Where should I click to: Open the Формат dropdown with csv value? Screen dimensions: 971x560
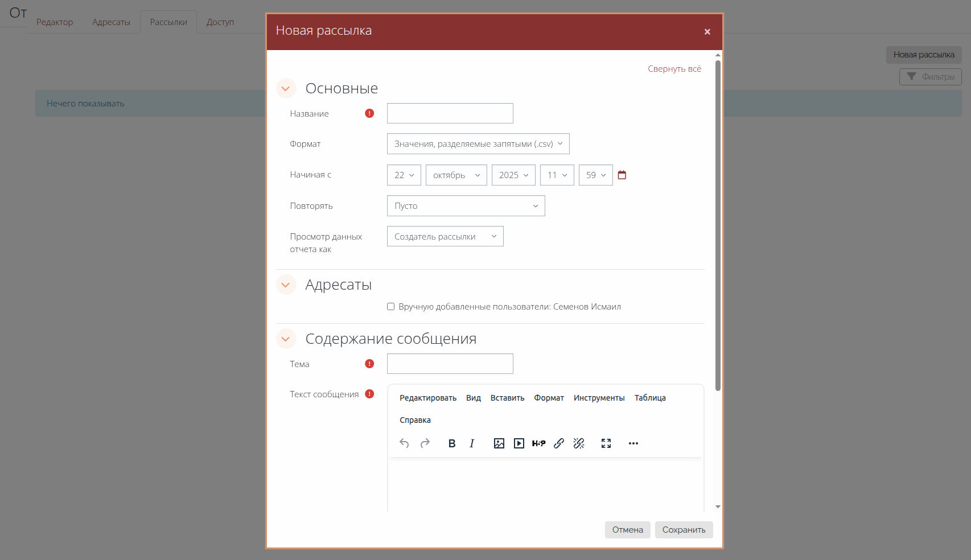pyautogui.click(x=478, y=144)
